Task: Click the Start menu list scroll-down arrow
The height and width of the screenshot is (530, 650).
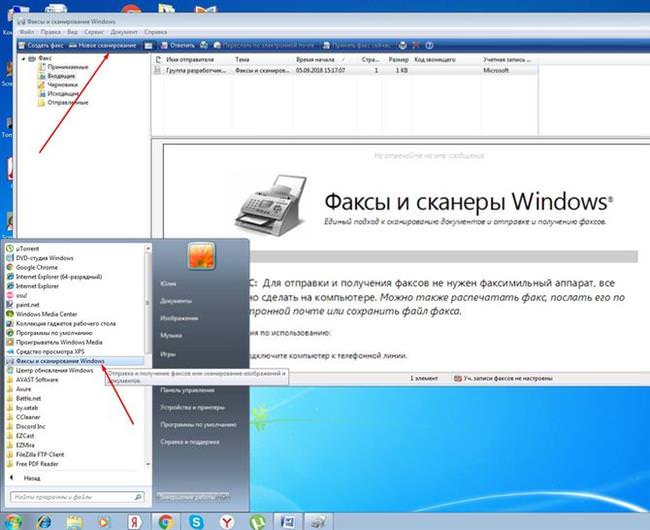Action: (148, 465)
